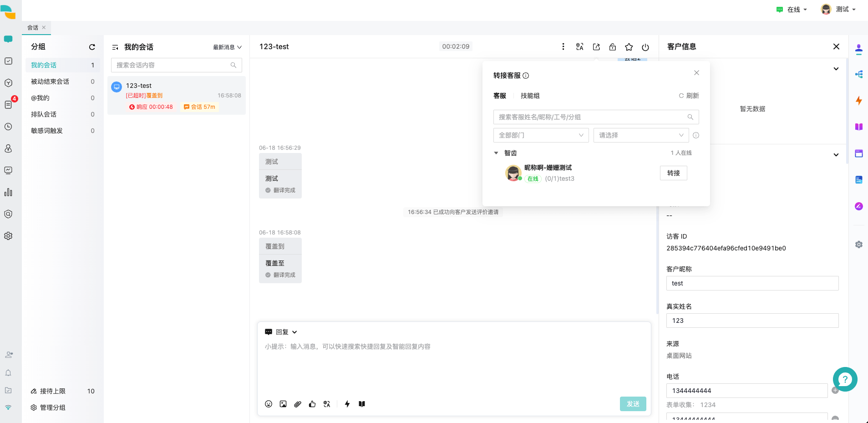Click the 客户昵称 field containing test
Screen dimensions: 868x423
click(x=752, y=283)
